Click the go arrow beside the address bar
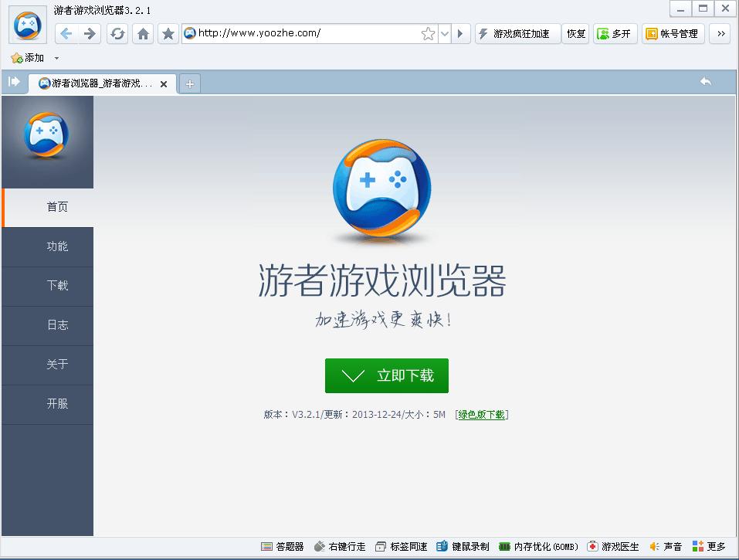Screen dimensions: 739x560 [x=460, y=33]
